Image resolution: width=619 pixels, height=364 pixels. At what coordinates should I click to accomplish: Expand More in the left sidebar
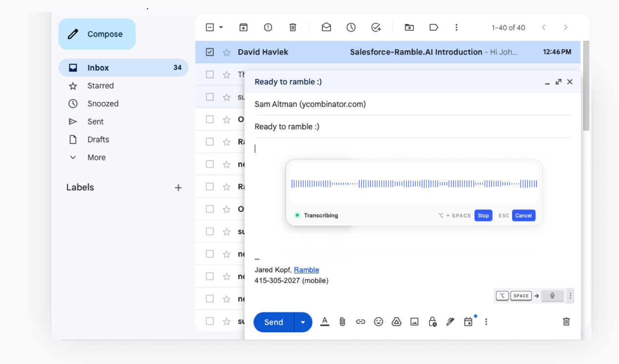(x=96, y=157)
